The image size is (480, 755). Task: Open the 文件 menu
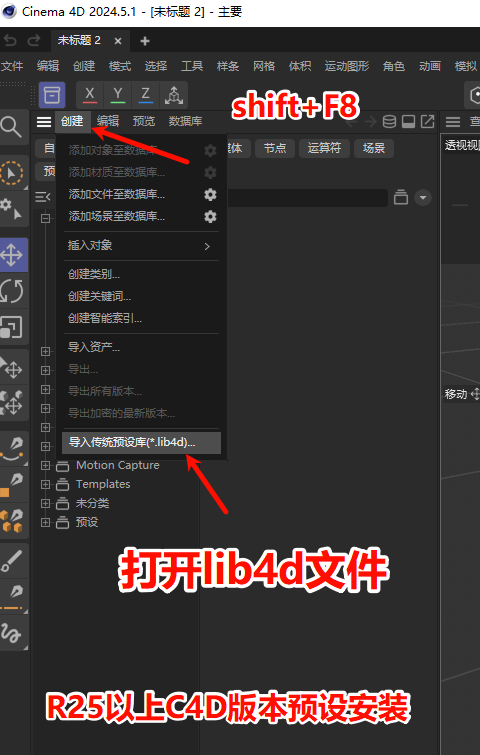12,66
